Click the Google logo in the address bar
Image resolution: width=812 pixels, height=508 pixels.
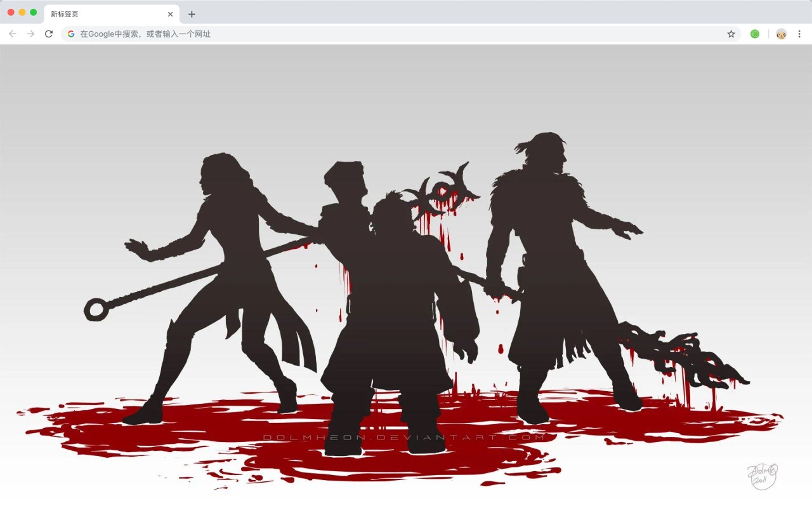(x=71, y=34)
